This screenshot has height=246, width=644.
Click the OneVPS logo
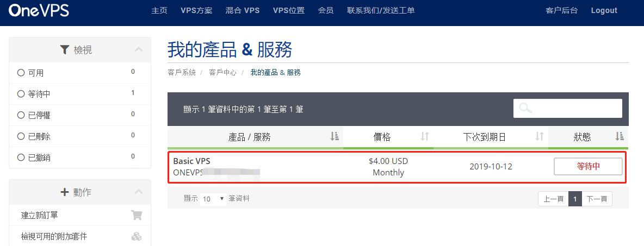[39, 10]
